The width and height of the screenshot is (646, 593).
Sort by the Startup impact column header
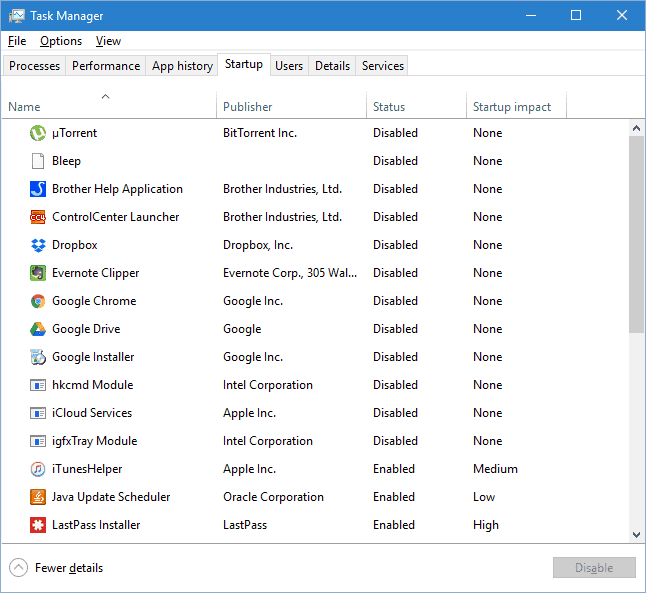[516, 105]
